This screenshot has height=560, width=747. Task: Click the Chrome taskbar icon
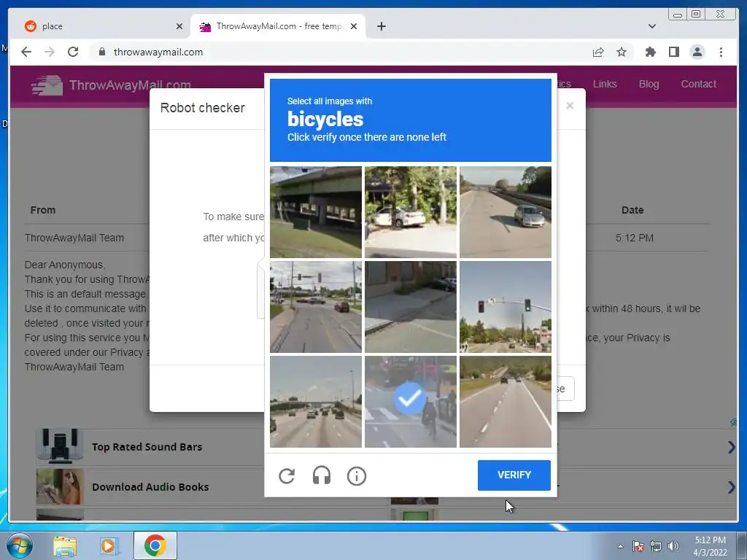point(155,545)
